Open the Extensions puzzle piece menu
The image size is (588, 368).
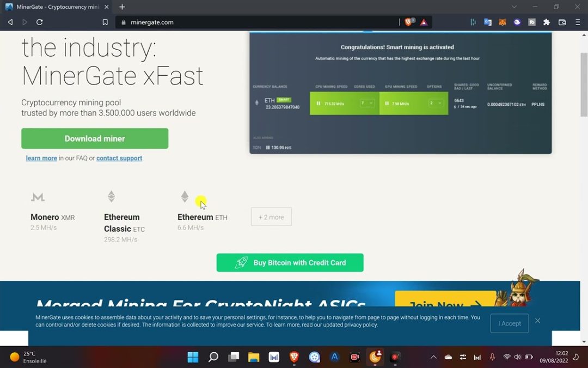pyautogui.click(x=547, y=22)
